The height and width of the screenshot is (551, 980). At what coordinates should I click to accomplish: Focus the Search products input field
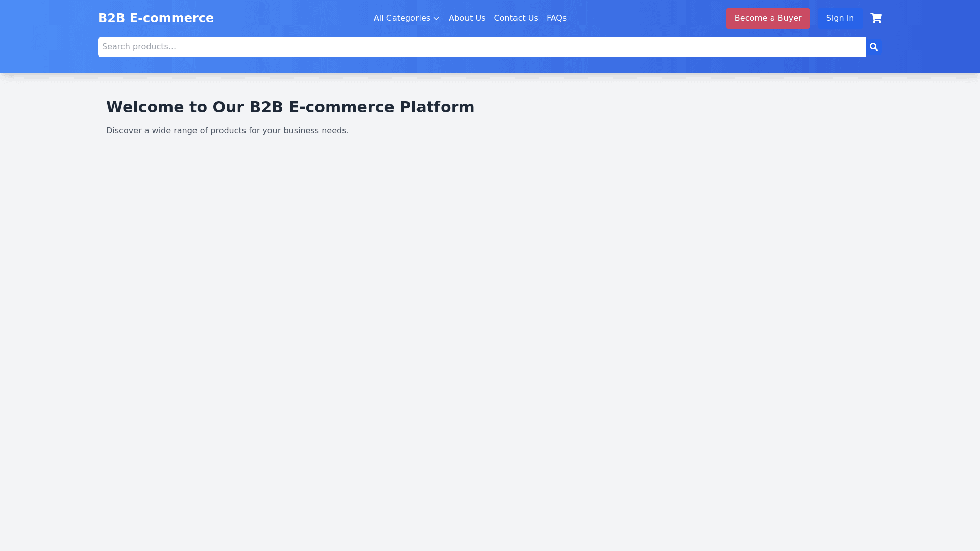[481, 47]
